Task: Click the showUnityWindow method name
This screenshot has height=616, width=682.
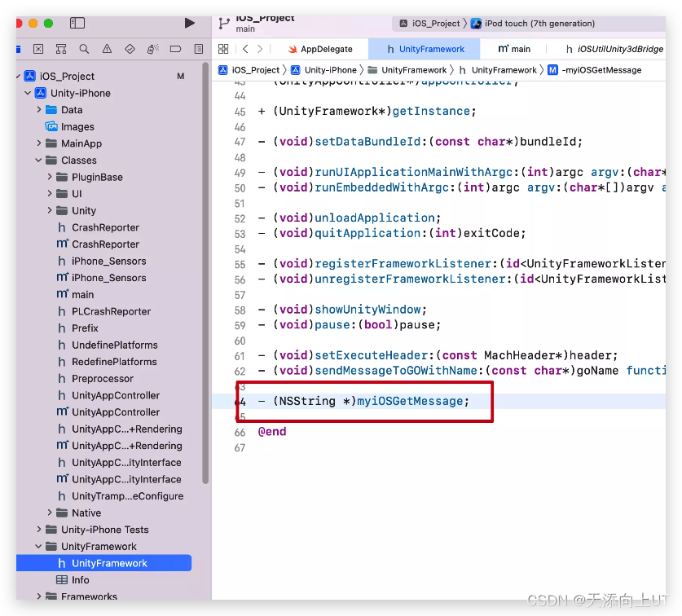Action: [x=368, y=310]
